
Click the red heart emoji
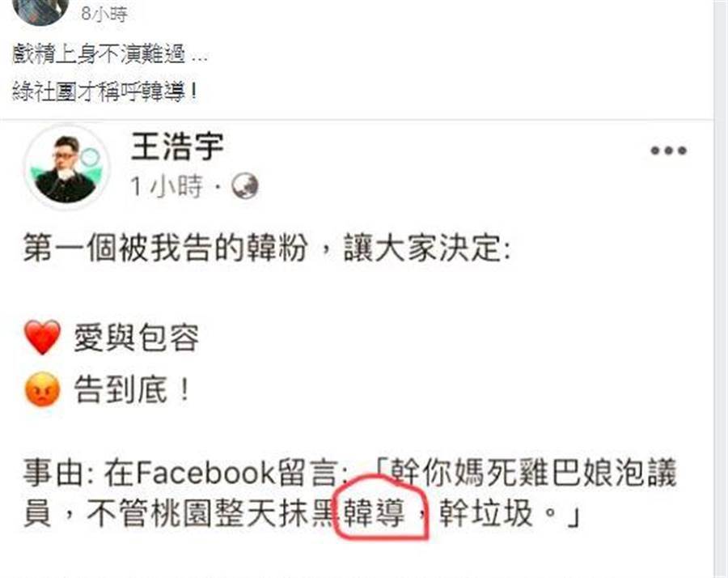[42, 338]
